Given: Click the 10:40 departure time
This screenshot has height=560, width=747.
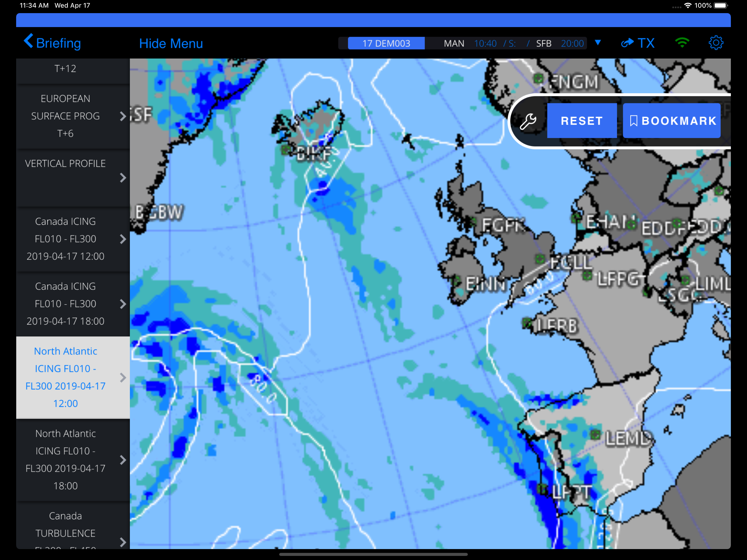Looking at the screenshot, I should tap(485, 43).
